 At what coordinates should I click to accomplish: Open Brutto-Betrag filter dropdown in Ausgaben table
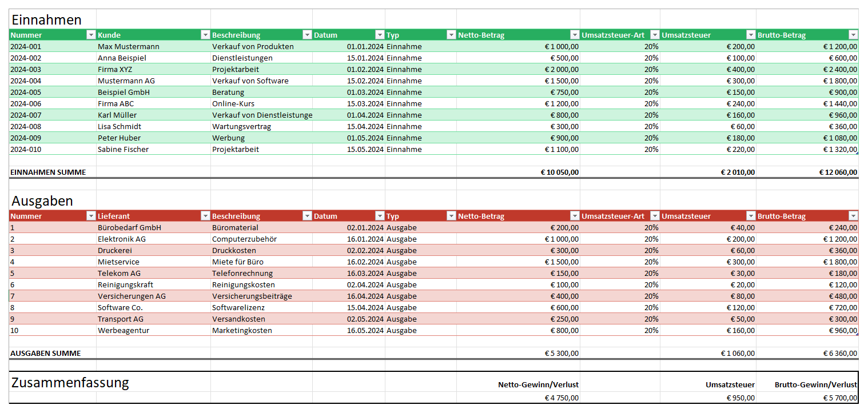(853, 216)
